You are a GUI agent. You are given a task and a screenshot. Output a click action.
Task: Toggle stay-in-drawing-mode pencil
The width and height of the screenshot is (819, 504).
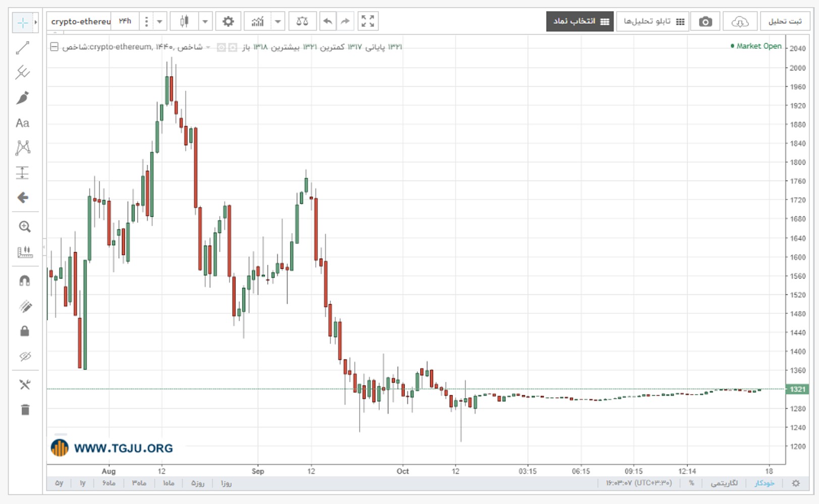[25, 306]
